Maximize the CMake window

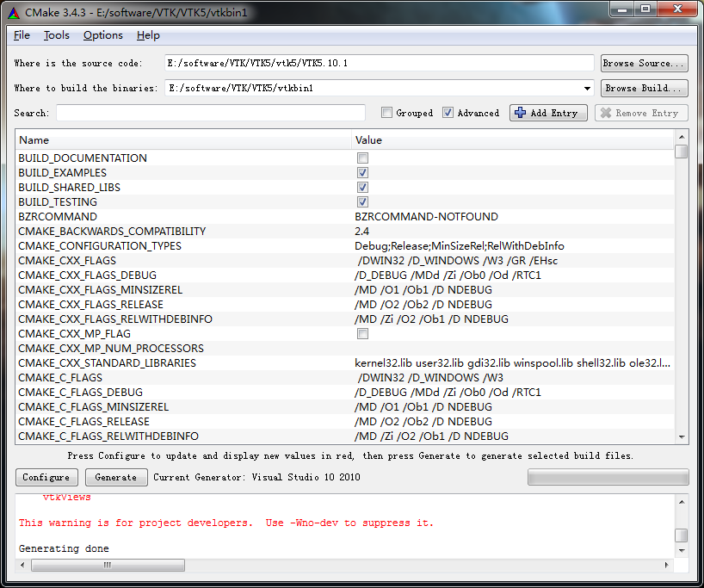click(645, 9)
